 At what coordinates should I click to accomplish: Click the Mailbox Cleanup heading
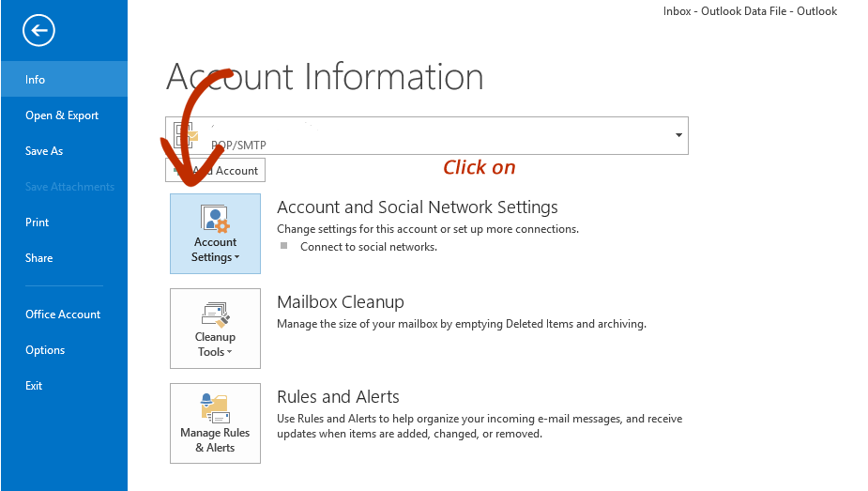(341, 302)
